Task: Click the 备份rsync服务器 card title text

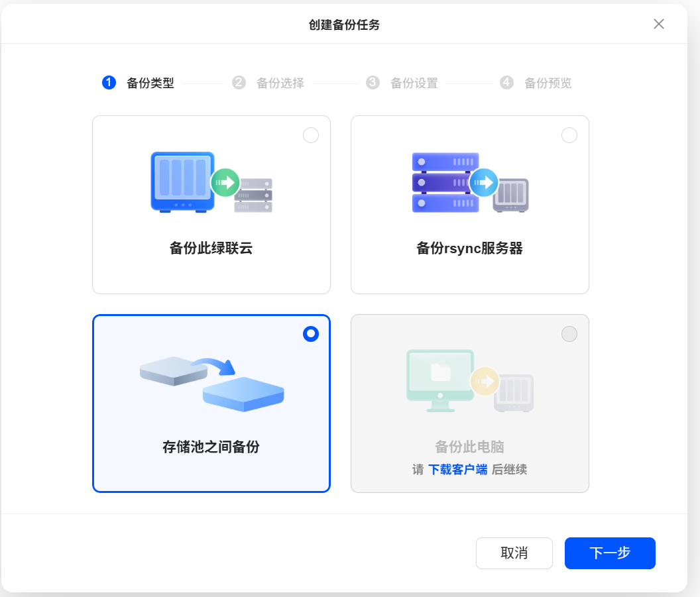Action: [469, 248]
